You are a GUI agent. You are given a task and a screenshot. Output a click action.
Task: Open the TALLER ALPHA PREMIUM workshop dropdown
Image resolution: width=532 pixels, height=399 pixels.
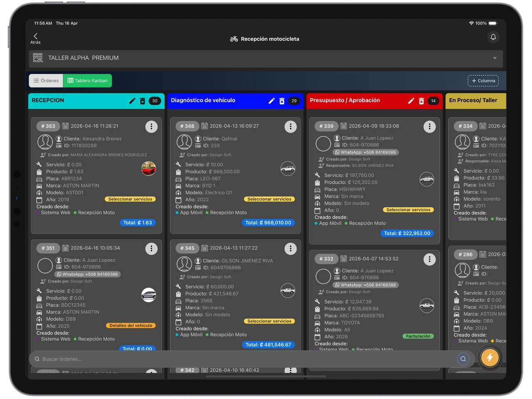coord(494,59)
